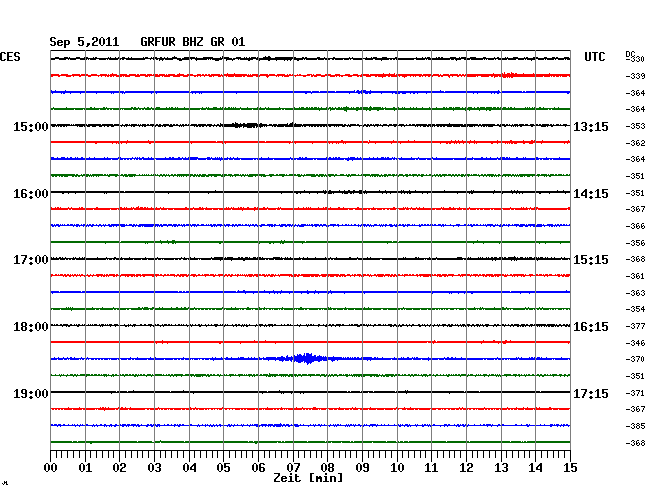
Task: Click the local time label "17:00"
Action: [31, 260]
